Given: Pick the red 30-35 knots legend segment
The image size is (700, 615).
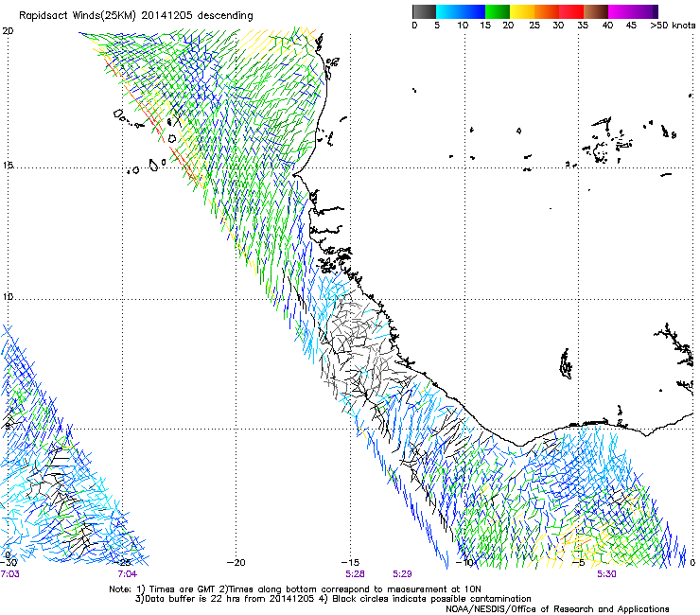Looking at the screenshot, I should point(571,11).
